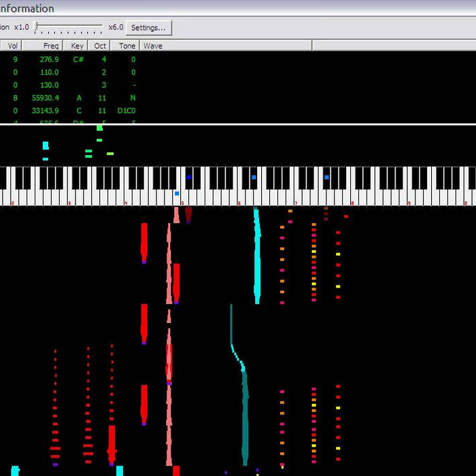
Task: Click the bright cyan note bar
Action: (257, 255)
